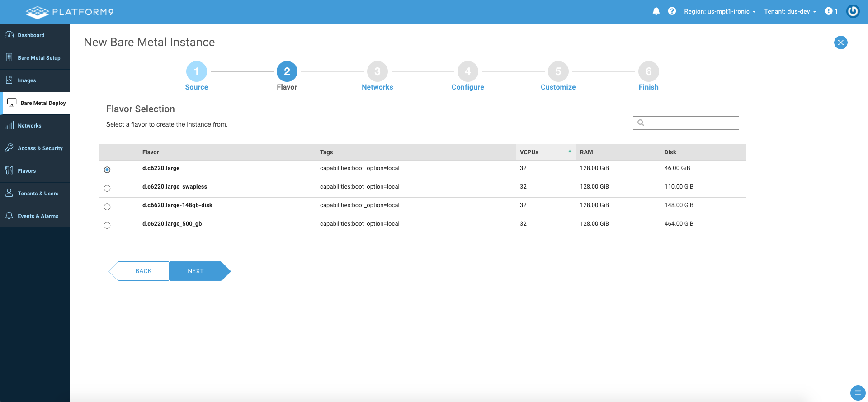Image resolution: width=868 pixels, height=402 pixels.
Task: Open the help question mark icon
Action: pos(672,11)
